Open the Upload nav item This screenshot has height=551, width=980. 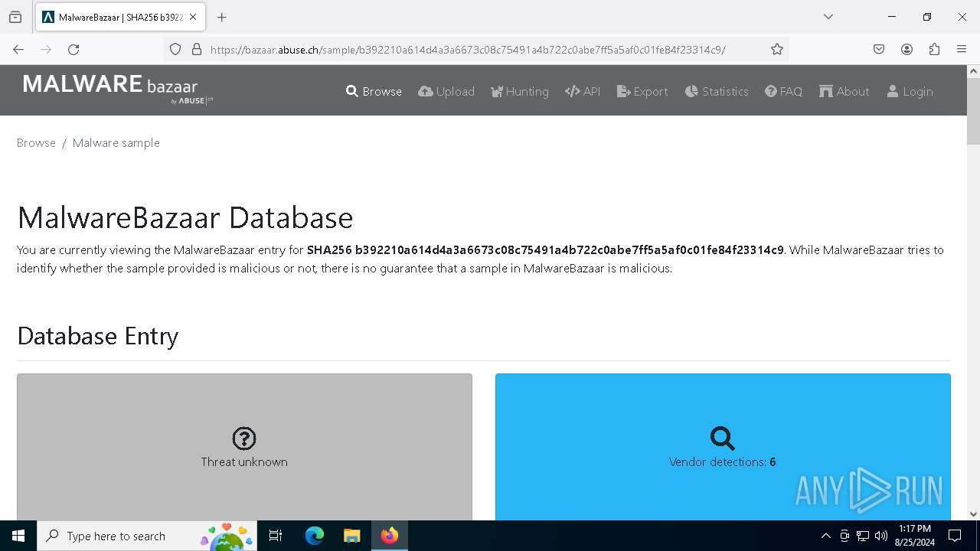click(x=446, y=91)
